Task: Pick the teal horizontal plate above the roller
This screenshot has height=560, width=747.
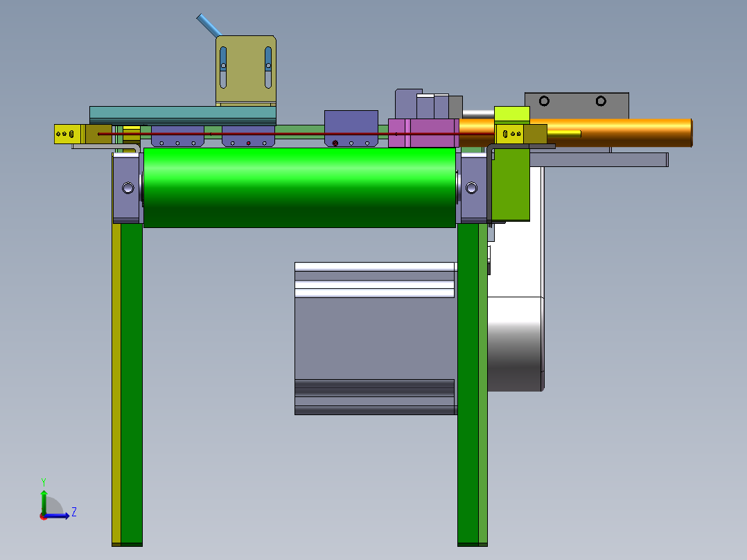Action: 182,114
